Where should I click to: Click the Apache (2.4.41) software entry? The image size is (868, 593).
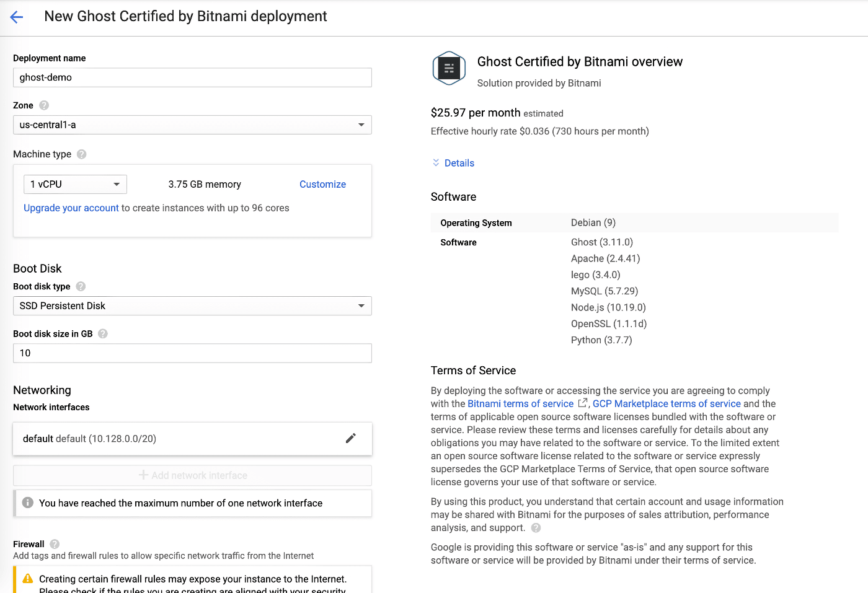coord(606,258)
